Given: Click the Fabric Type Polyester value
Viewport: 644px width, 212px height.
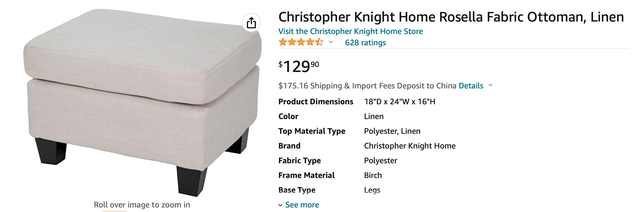Looking at the screenshot, I should (x=381, y=160).
